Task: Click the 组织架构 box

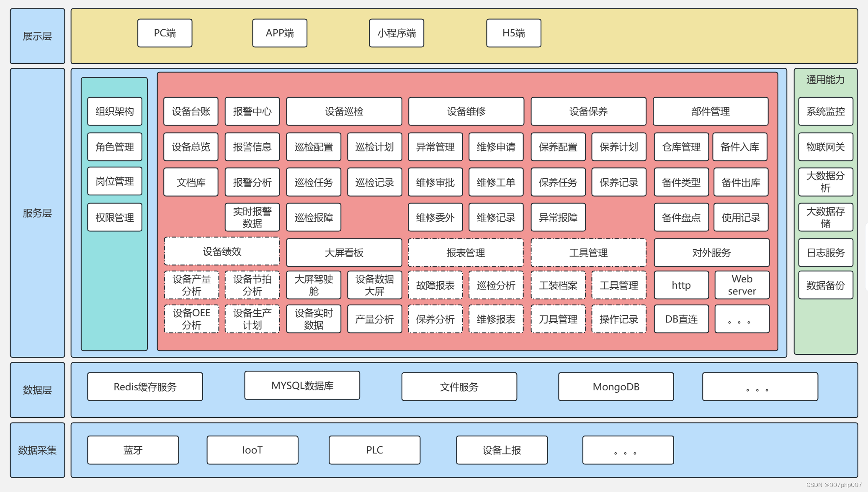Action: tap(114, 111)
